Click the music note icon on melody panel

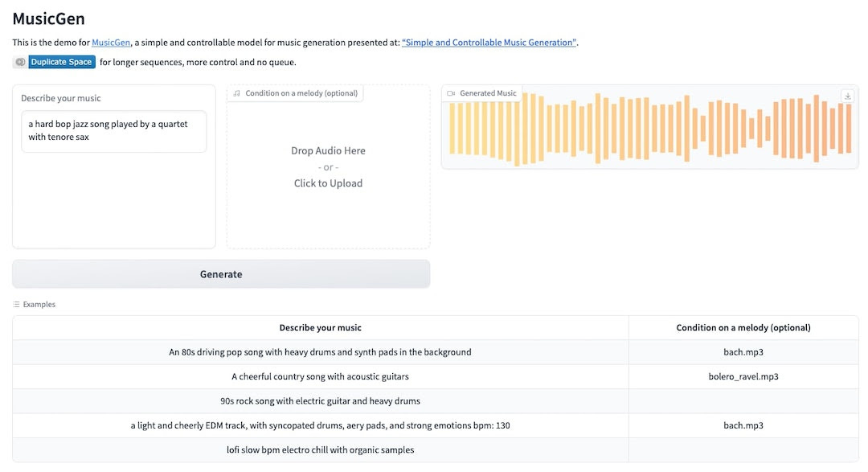[237, 93]
